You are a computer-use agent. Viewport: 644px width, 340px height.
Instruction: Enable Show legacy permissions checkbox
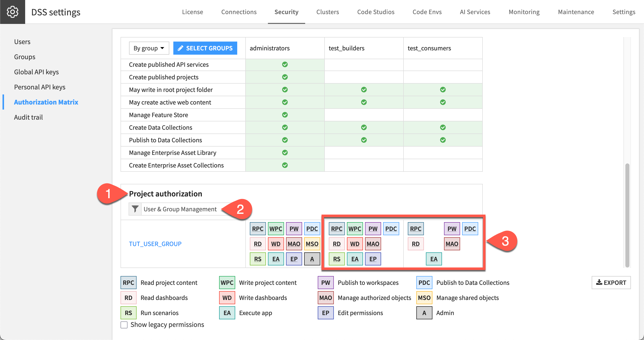(124, 325)
